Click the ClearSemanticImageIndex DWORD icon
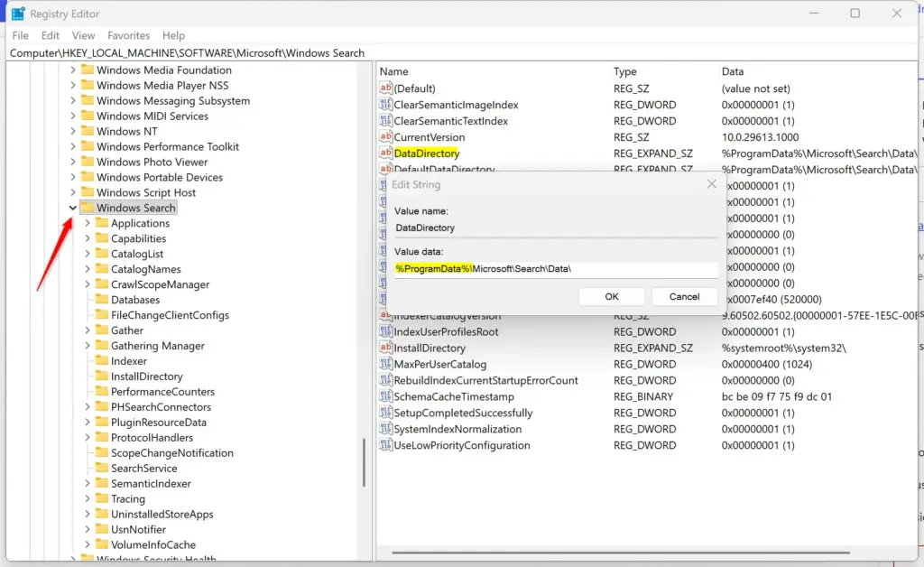Viewport: 924px width, 567px height. (x=386, y=105)
